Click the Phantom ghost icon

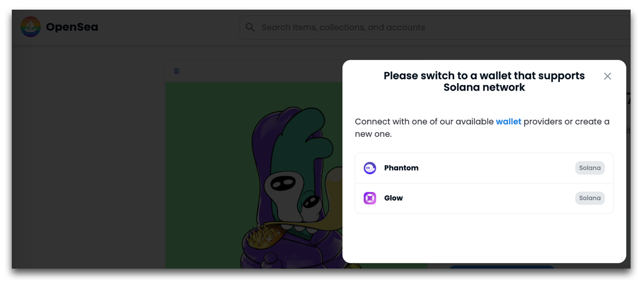[370, 168]
